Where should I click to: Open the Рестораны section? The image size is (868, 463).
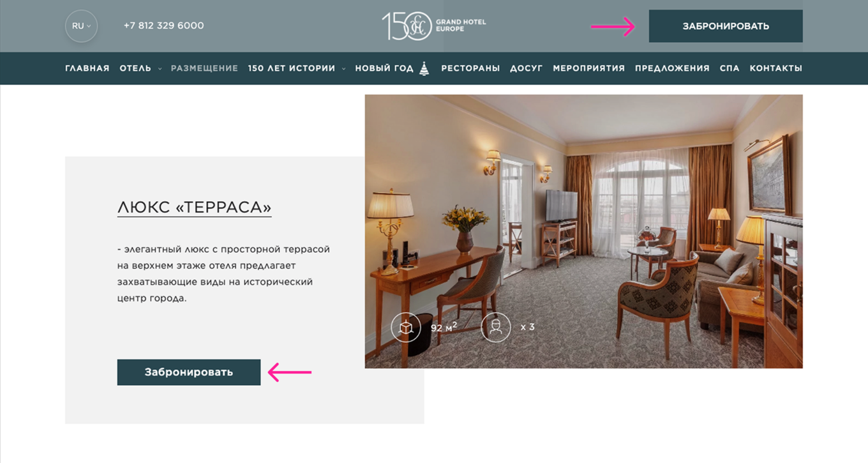click(470, 68)
